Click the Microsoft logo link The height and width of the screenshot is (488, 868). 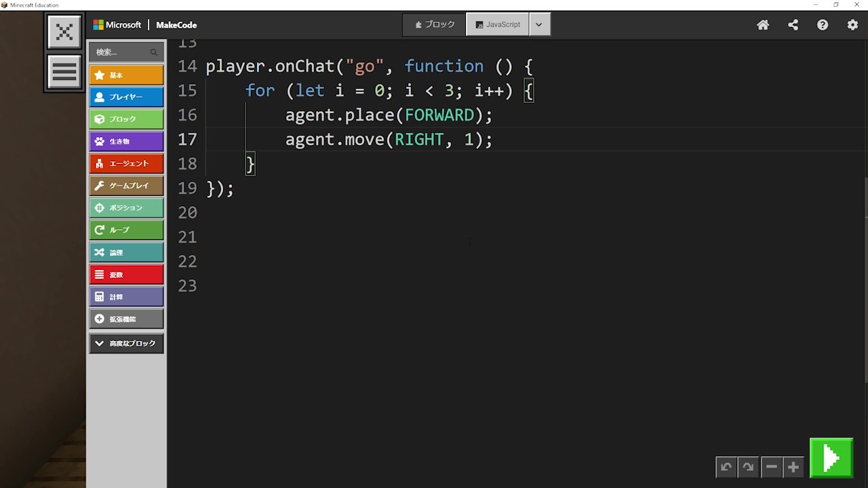pos(117,25)
